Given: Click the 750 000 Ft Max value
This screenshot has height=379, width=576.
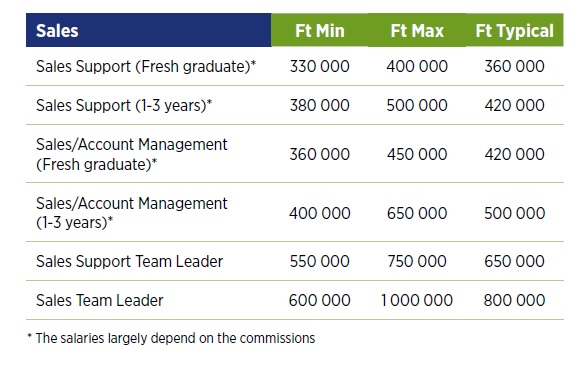Looking at the screenshot, I should point(417,261).
